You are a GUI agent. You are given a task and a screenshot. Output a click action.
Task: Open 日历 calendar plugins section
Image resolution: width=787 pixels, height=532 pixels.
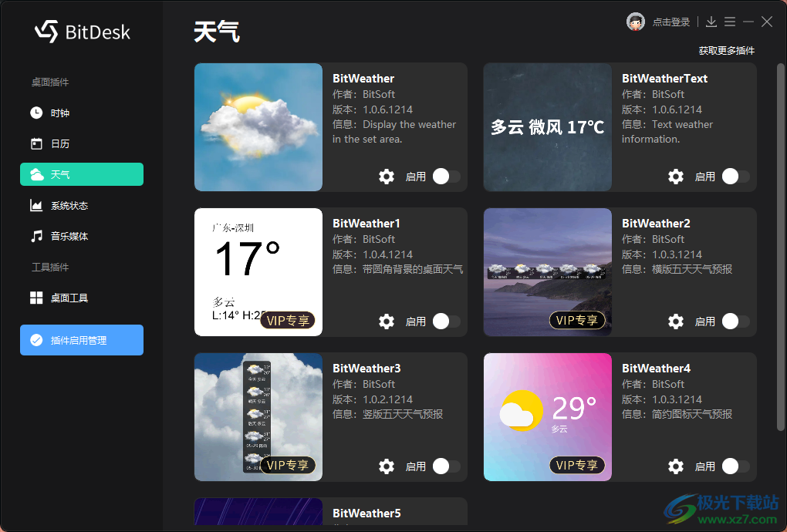pyautogui.click(x=82, y=144)
